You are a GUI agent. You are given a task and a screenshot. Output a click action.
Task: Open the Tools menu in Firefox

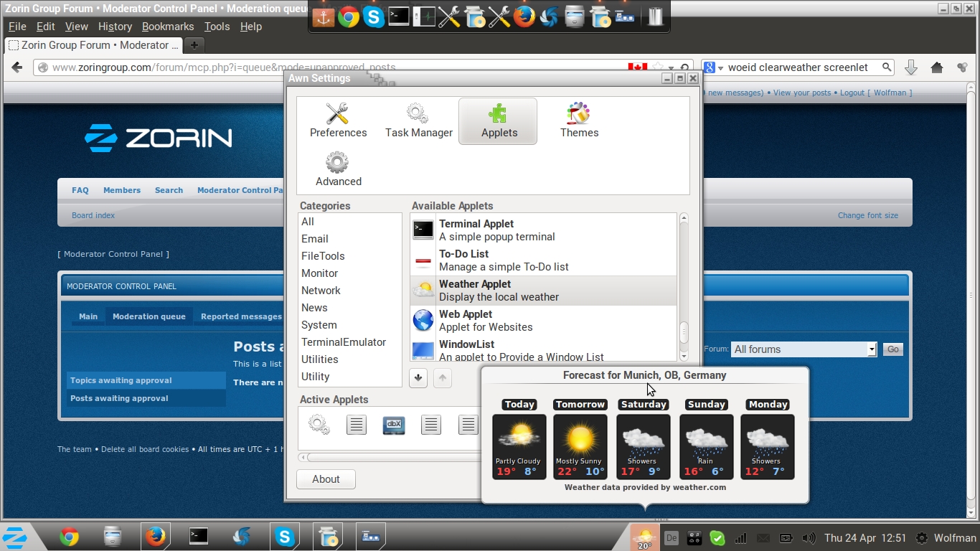(217, 27)
